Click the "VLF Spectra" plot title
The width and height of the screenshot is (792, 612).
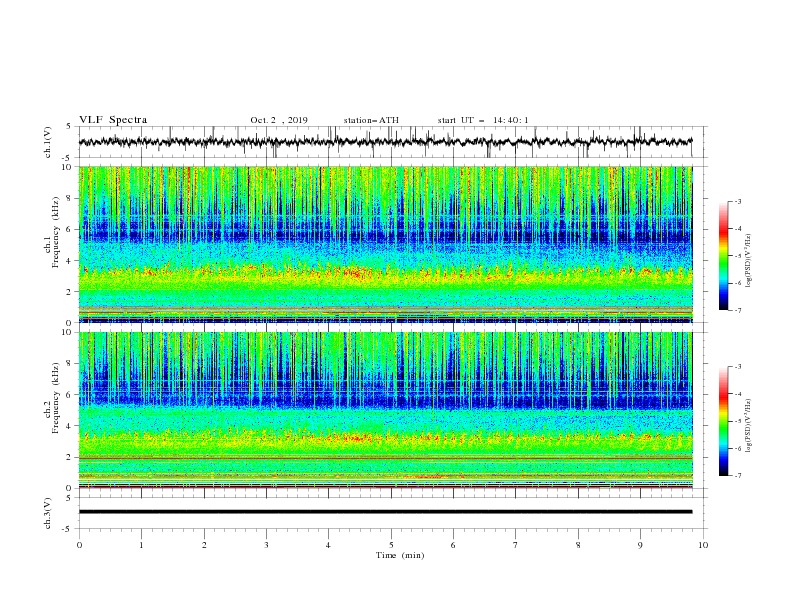click(x=113, y=120)
